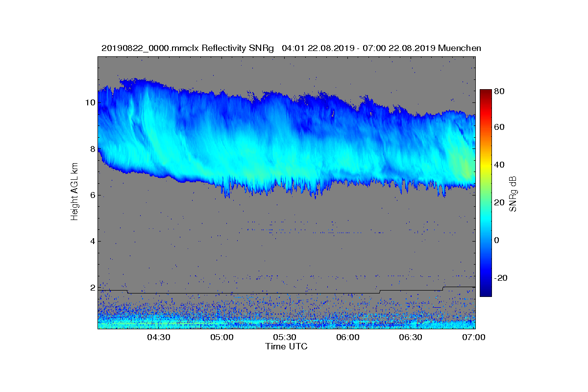The image size is (588, 392).
Task: Click the colorbar value label 80
Action: (500, 91)
